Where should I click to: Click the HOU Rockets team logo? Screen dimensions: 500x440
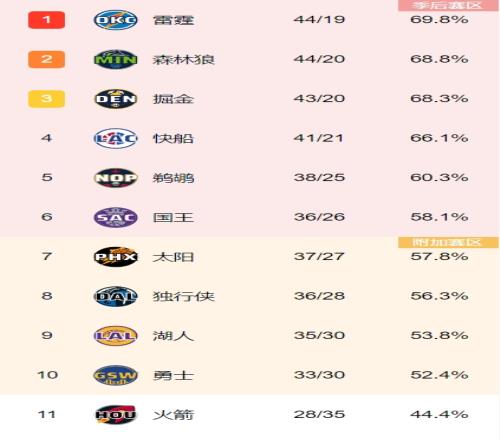click(x=115, y=415)
